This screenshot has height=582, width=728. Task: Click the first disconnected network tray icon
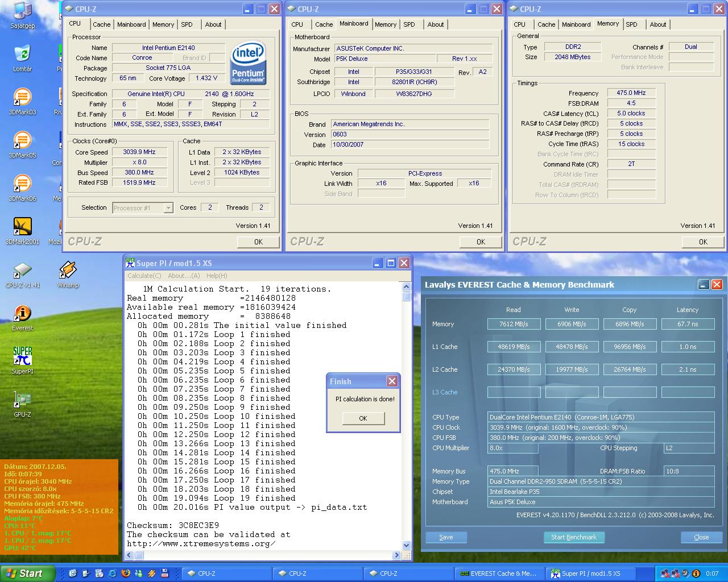(665, 573)
